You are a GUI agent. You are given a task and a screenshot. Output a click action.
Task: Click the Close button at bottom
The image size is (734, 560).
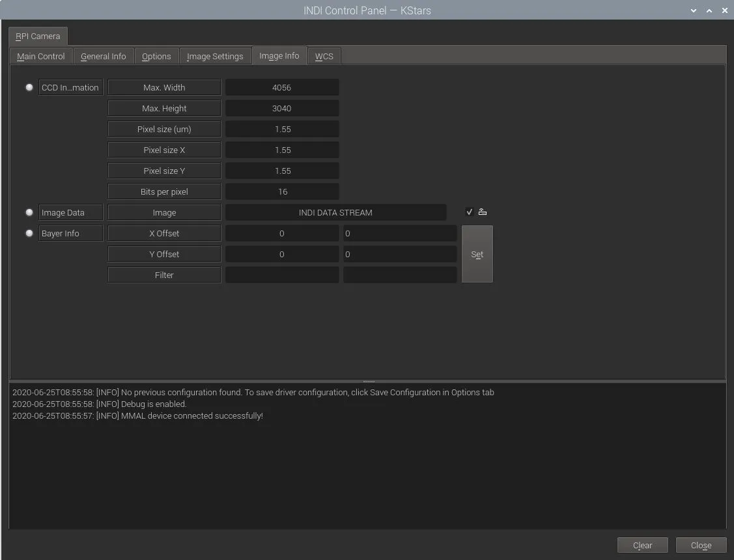701,545
